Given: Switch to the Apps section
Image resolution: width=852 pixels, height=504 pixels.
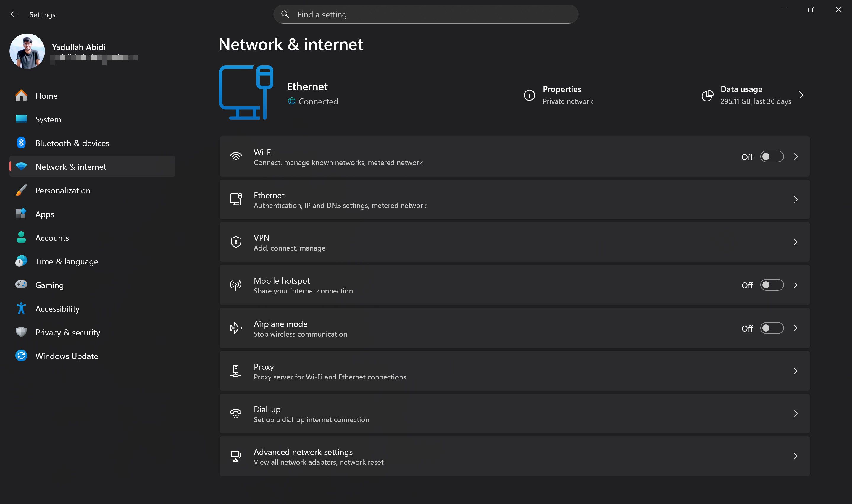Looking at the screenshot, I should [44, 214].
